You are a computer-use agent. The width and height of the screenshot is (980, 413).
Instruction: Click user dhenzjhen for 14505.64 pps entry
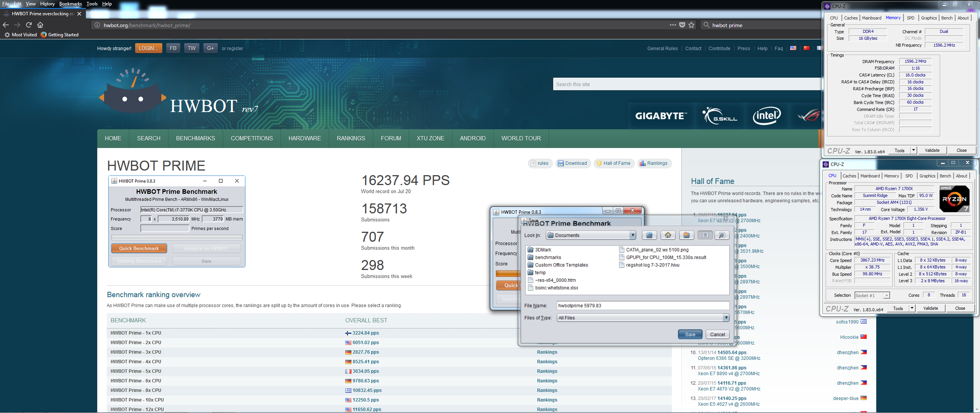[x=848, y=353]
